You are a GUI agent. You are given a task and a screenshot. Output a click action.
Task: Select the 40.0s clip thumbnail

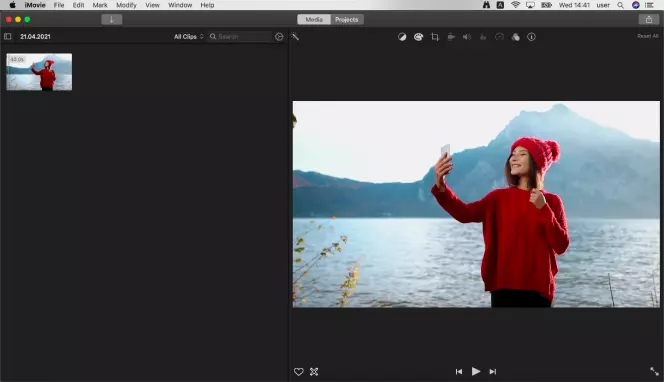(39, 72)
